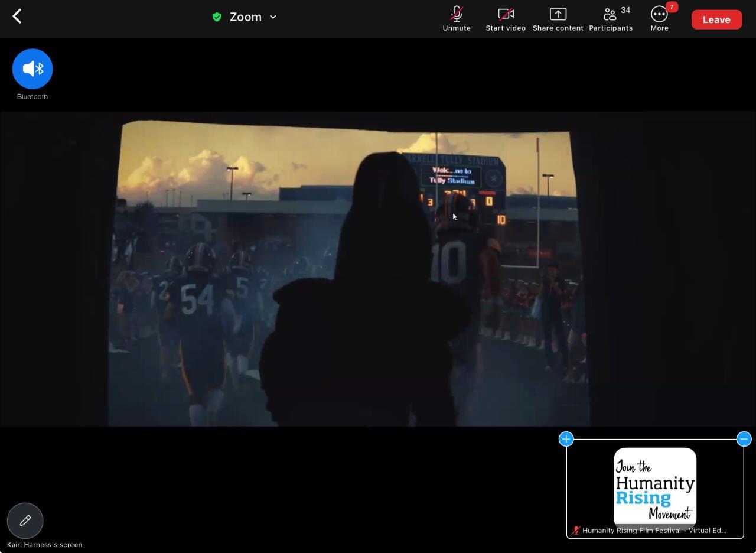Go back using the back arrow
The image size is (756, 553).
(17, 17)
